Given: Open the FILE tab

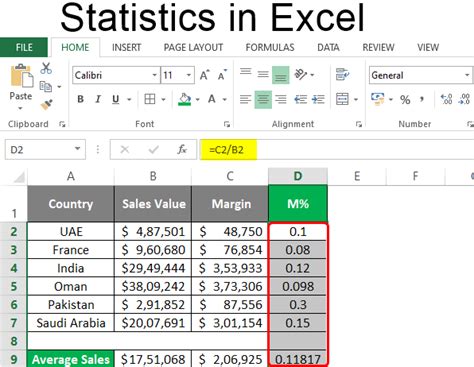Looking at the screenshot, I should [24, 47].
